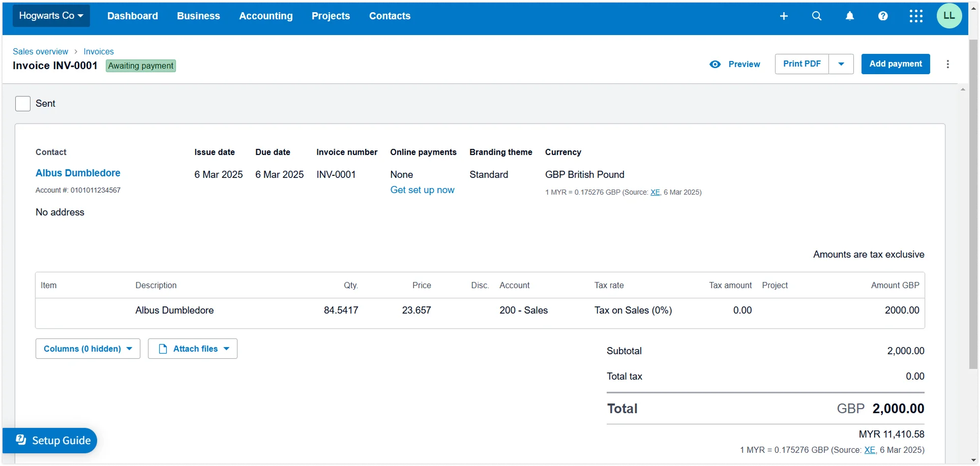Open the Contacts menu
This screenshot has width=980, height=466.
[390, 16]
